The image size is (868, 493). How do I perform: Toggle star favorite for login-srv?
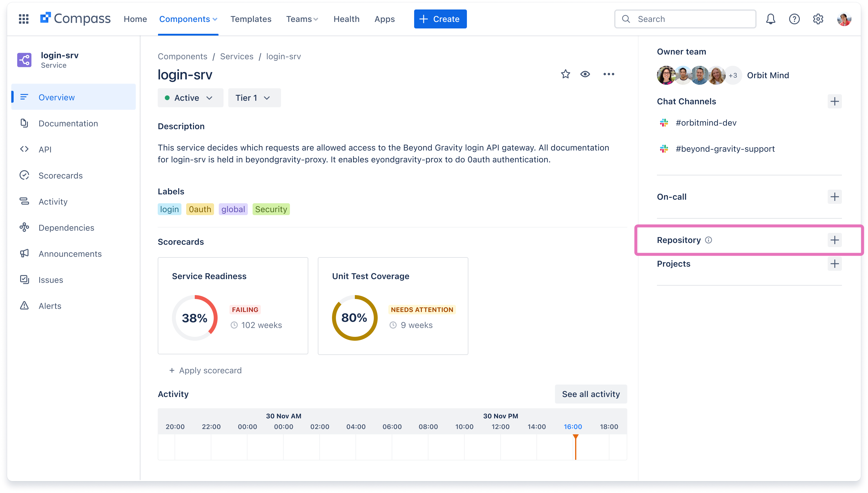tap(565, 74)
